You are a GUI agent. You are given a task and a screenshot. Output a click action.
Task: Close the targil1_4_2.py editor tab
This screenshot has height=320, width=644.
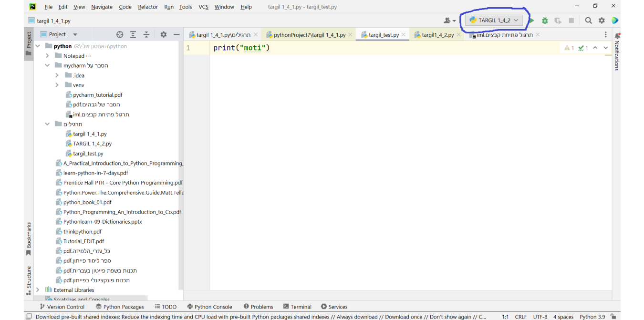(458, 35)
